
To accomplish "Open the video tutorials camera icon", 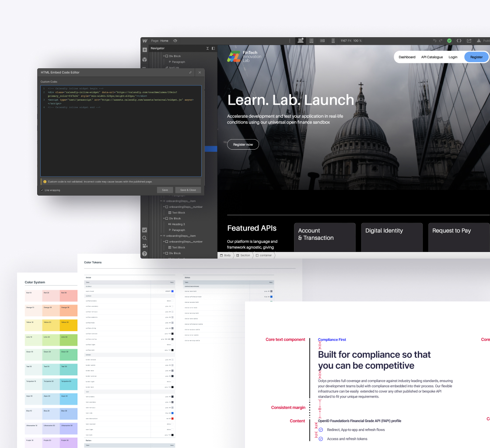I will [144, 246].
